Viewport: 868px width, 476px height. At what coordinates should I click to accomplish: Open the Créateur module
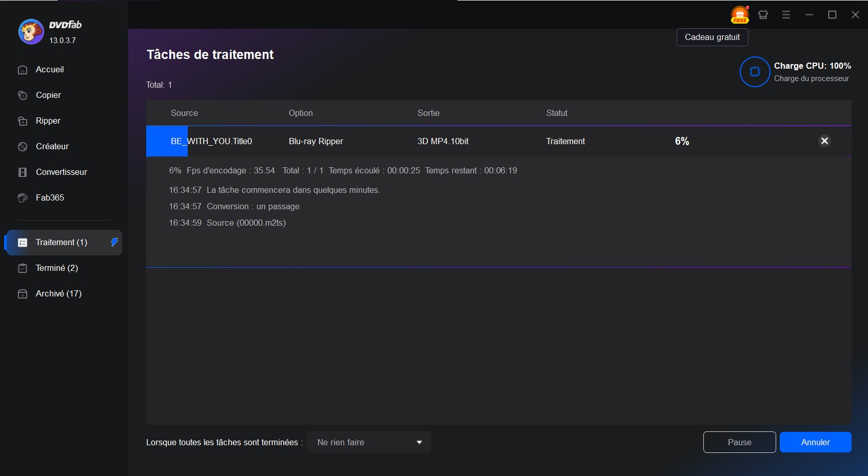52,147
